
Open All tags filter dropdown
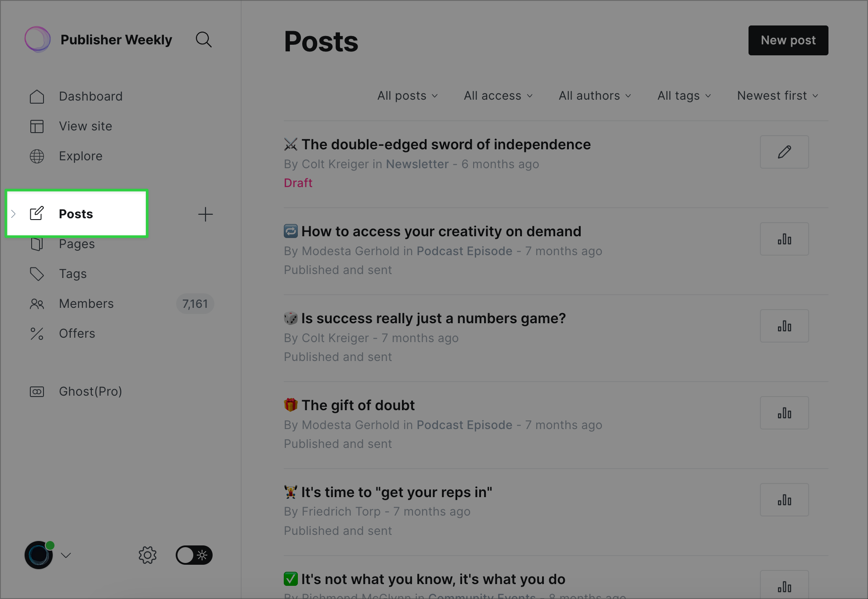pyautogui.click(x=684, y=96)
